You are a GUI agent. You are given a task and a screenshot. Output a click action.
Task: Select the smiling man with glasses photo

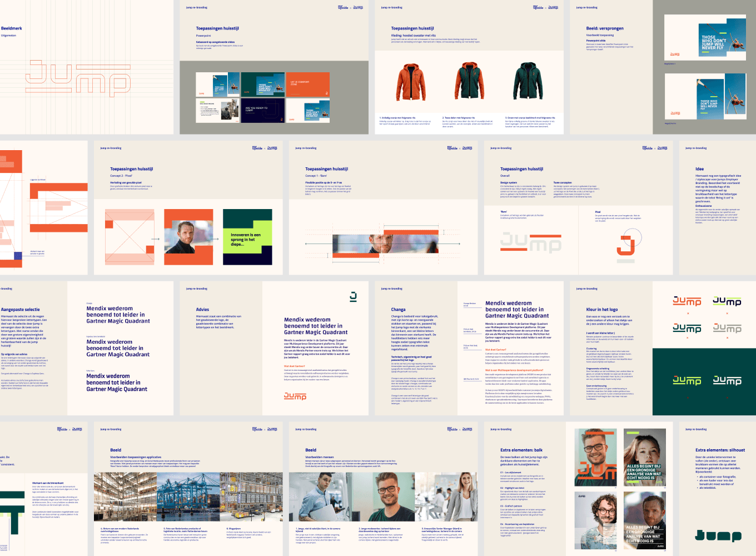coord(383,497)
